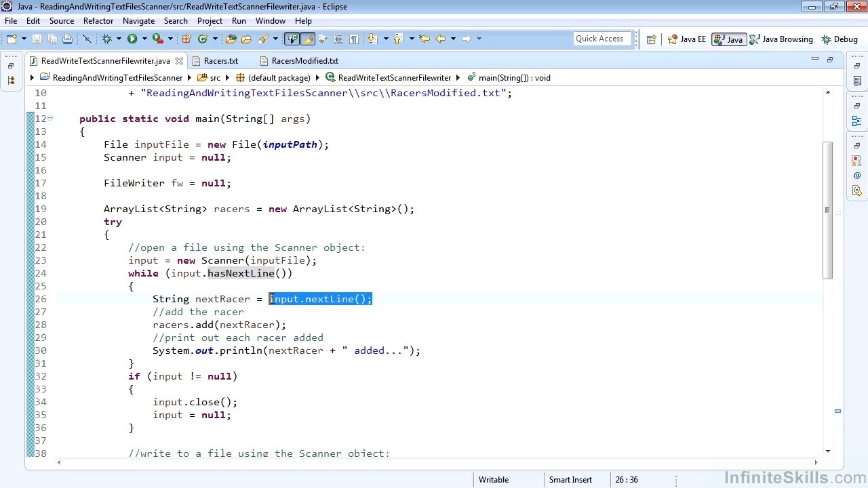The image size is (868, 488).
Task: Click the Javadoc @ view icon
Action: pyautogui.click(x=857, y=176)
